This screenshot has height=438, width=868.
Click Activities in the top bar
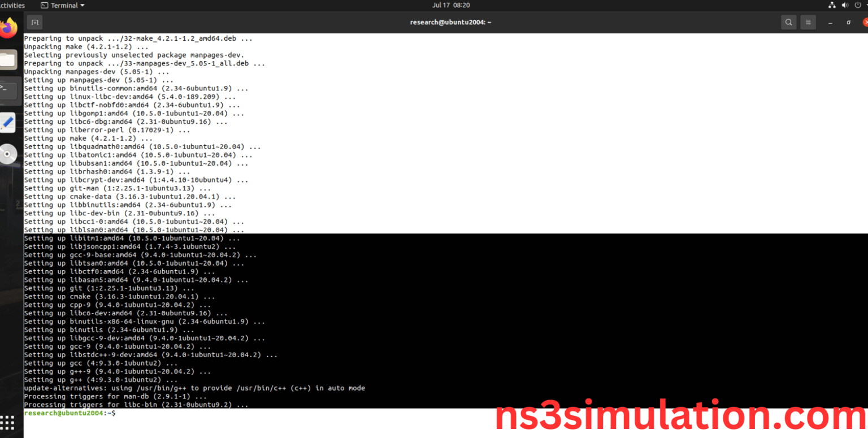pyautogui.click(x=12, y=5)
